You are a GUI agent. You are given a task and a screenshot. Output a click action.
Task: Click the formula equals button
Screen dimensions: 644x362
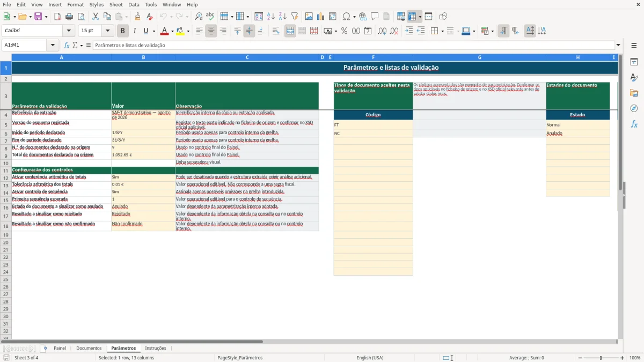coord(89,45)
